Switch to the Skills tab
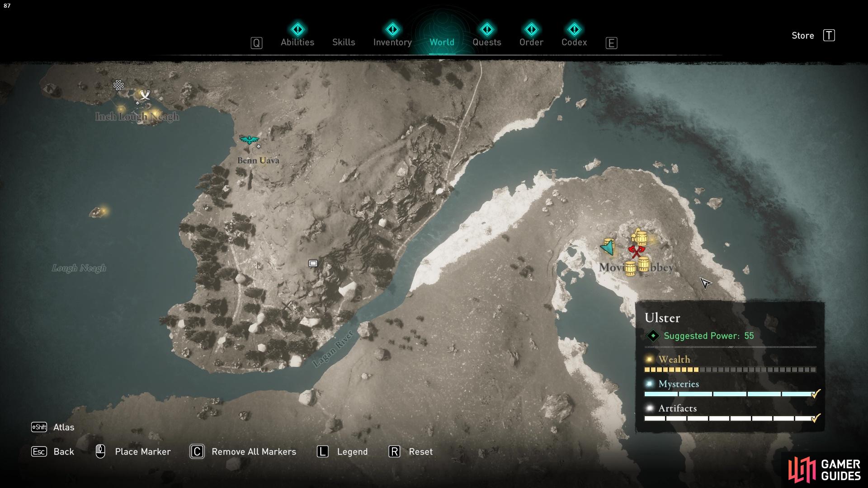Screen dimensions: 868x488 click(344, 42)
